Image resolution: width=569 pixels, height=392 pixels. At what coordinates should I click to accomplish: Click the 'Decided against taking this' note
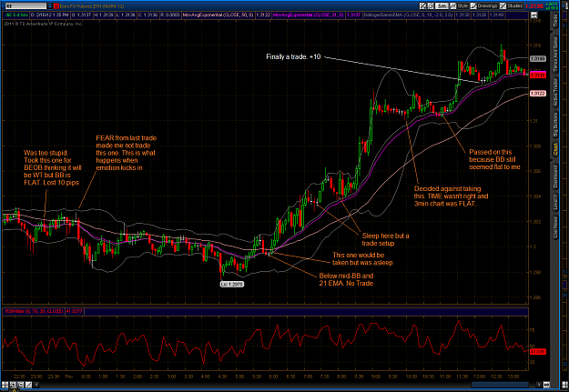click(451, 196)
